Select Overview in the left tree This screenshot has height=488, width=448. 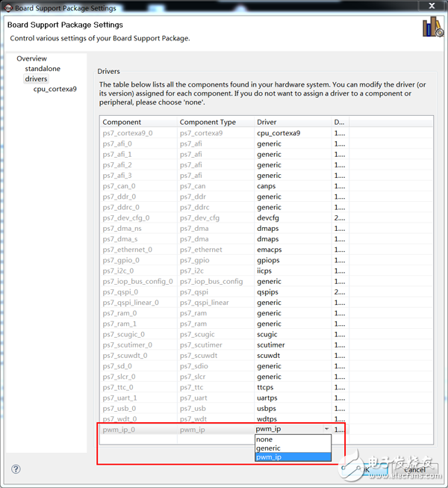(x=31, y=58)
